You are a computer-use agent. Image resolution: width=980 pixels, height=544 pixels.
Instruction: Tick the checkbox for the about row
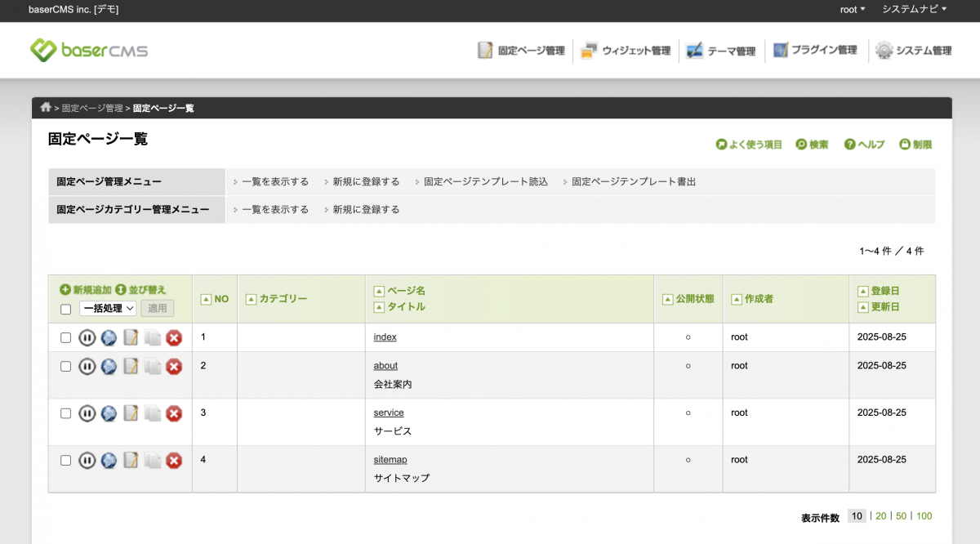(x=66, y=367)
